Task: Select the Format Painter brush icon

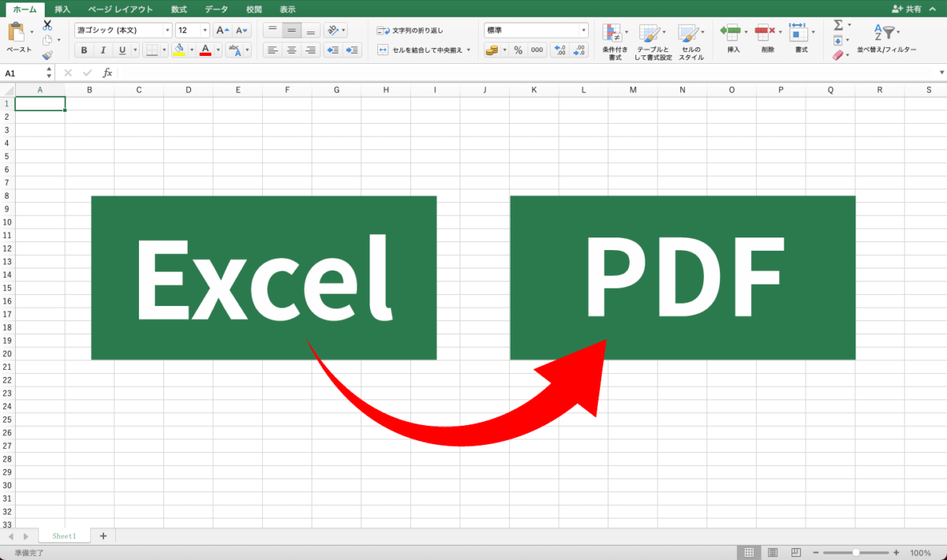Action: click(47, 55)
